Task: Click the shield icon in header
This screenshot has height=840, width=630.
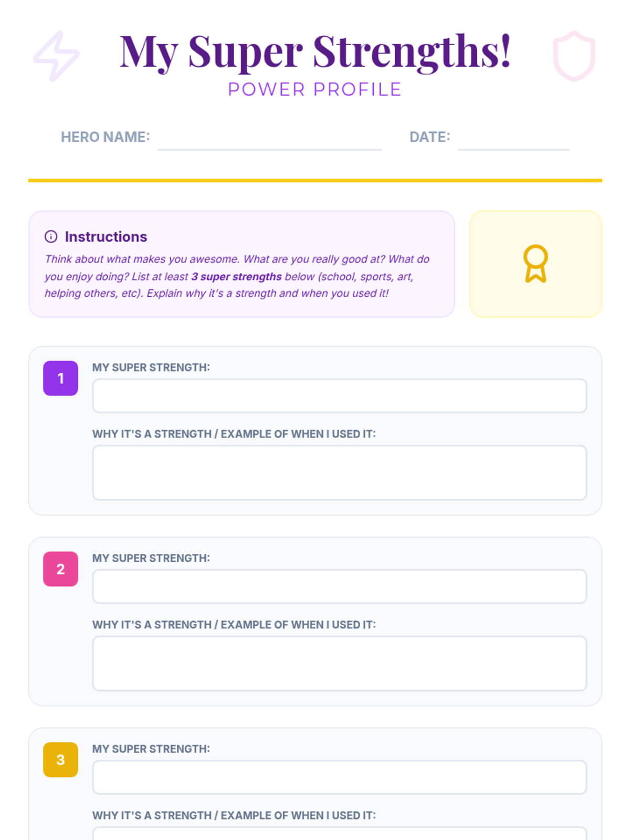Action: (574, 56)
